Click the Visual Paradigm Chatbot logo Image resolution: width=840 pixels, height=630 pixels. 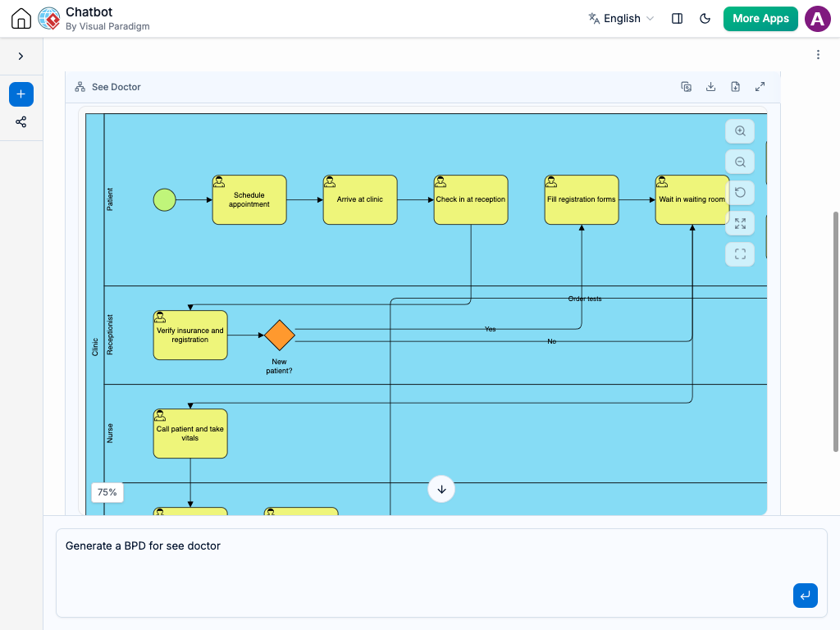49,19
